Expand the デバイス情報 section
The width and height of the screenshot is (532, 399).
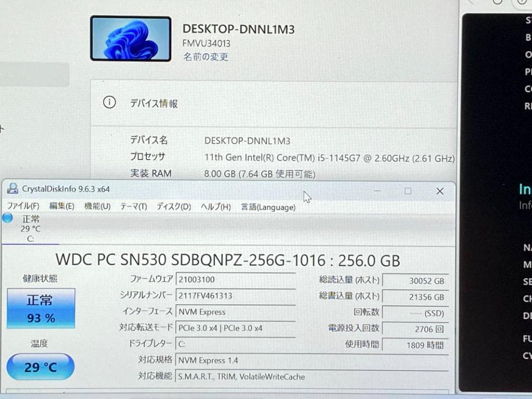pyautogui.click(x=153, y=103)
